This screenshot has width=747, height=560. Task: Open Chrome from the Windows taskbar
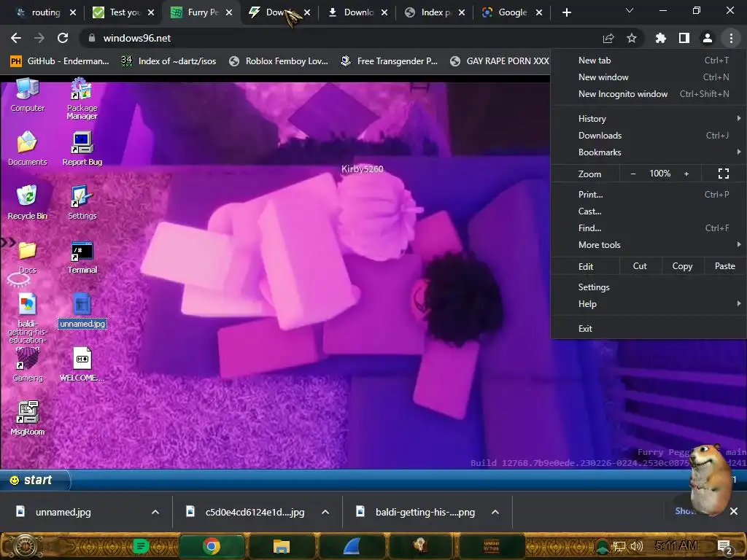[x=212, y=545]
